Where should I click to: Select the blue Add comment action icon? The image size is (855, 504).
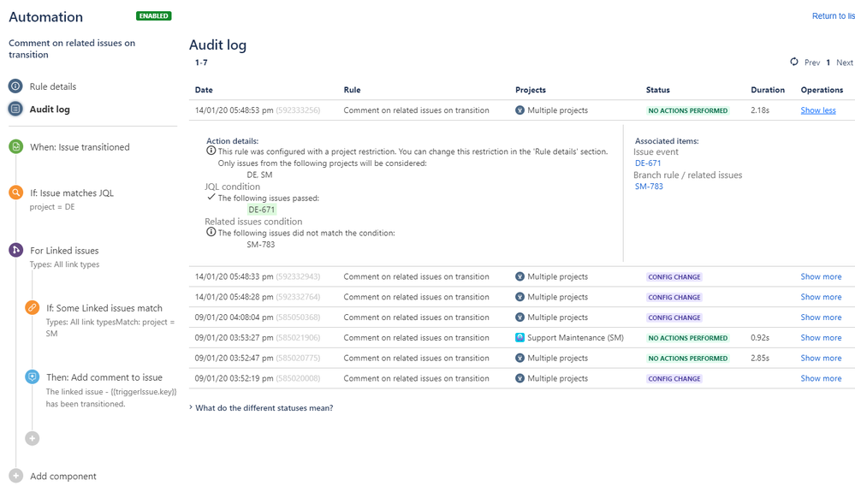(x=33, y=377)
